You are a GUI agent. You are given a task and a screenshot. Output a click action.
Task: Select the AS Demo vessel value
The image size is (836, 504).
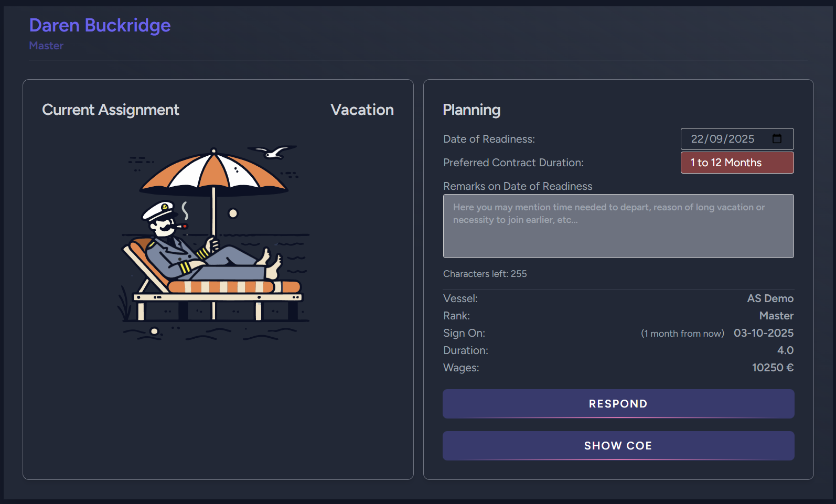[770, 298]
